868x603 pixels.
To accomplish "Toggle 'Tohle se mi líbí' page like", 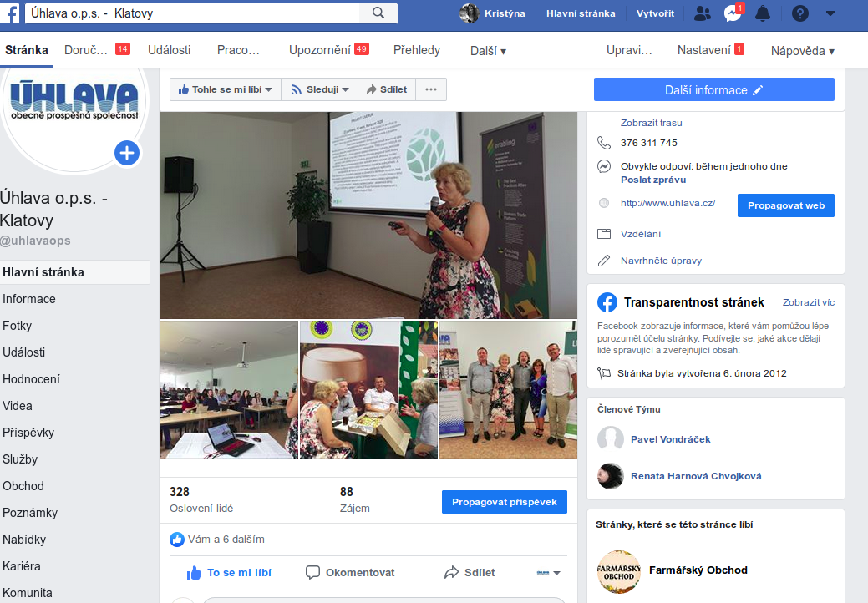I will pyautogui.click(x=225, y=89).
